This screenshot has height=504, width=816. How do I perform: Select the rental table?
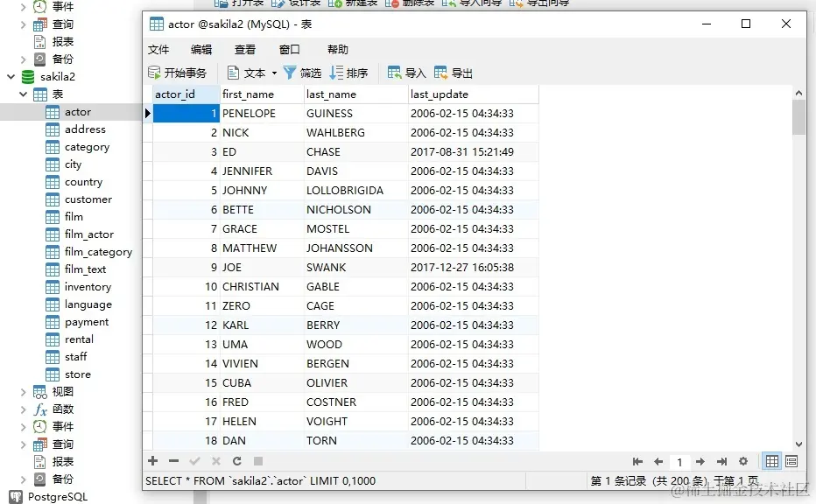79,339
